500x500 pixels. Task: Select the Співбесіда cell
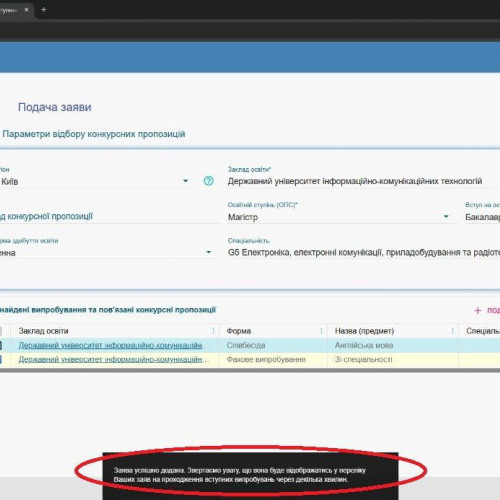273,345
